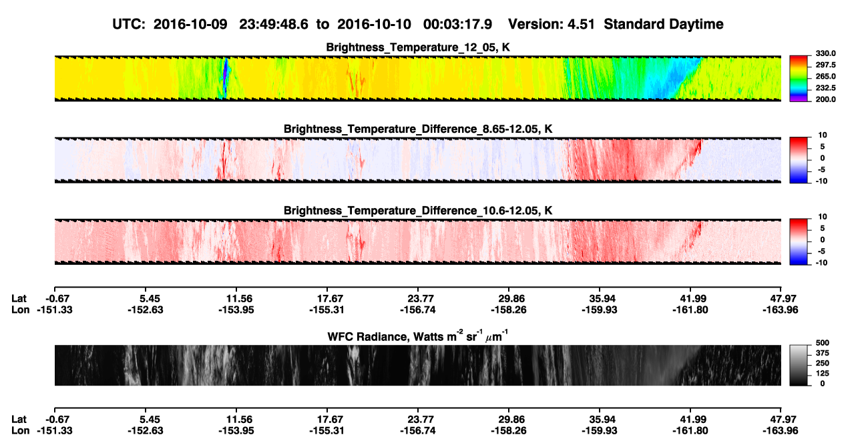Viewport: 868px width, 445px height.
Task: Click the Lat label below the WFC panel
Action: [x=19, y=420]
